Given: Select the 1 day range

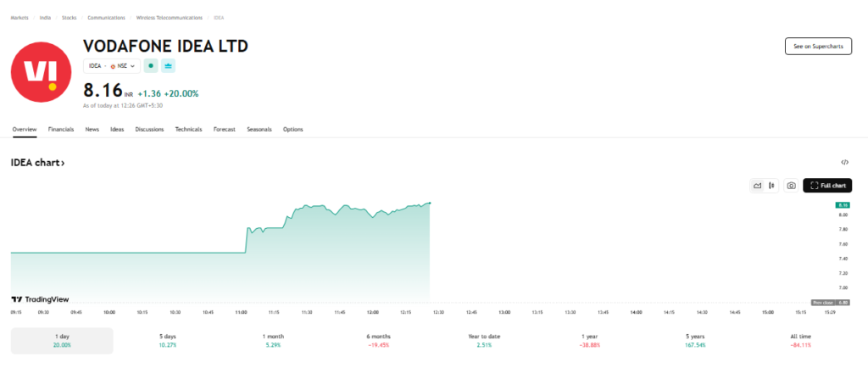Looking at the screenshot, I should (62, 341).
